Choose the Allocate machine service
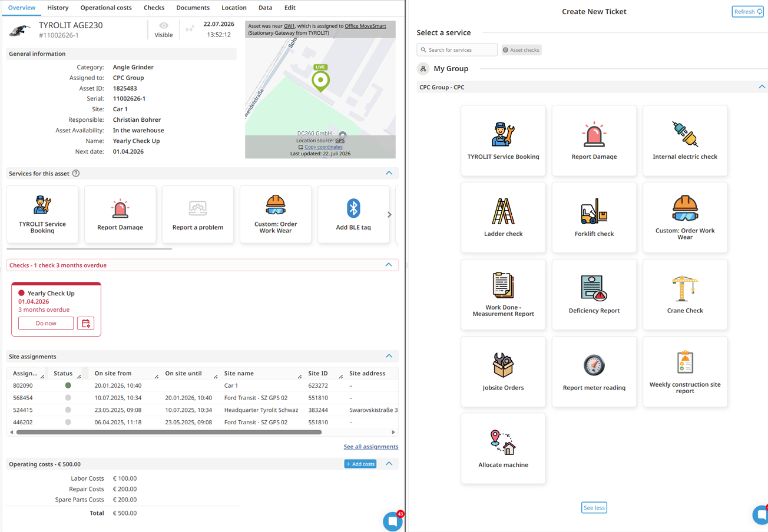Image resolution: width=768 pixels, height=532 pixels. pyautogui.click(x=503, y=448)
